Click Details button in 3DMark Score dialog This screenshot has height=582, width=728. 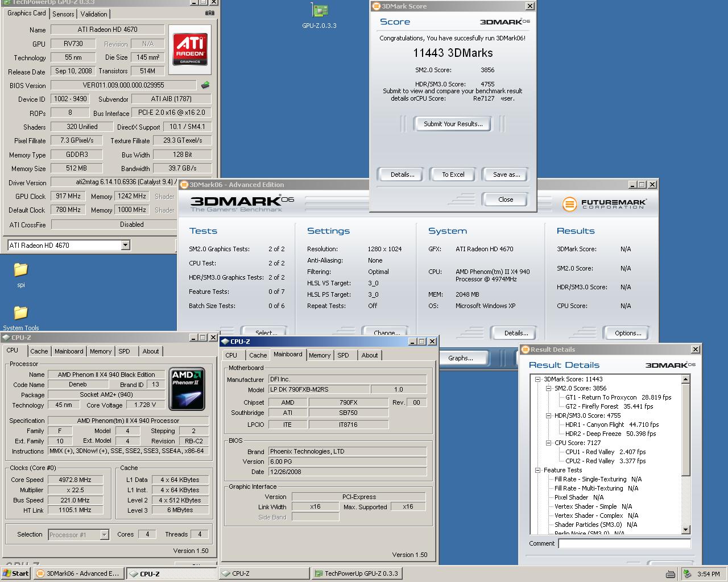tap(402, 174)
